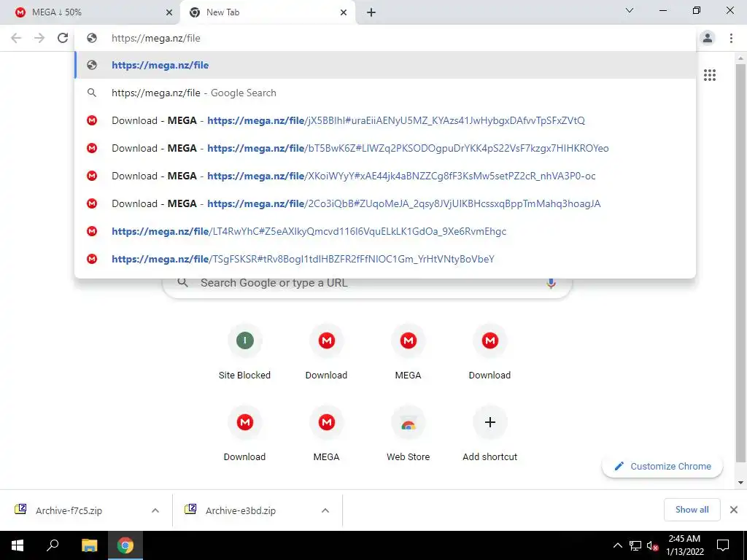
Task: Open the tab search chevron
Action: (x=630, y=10)
